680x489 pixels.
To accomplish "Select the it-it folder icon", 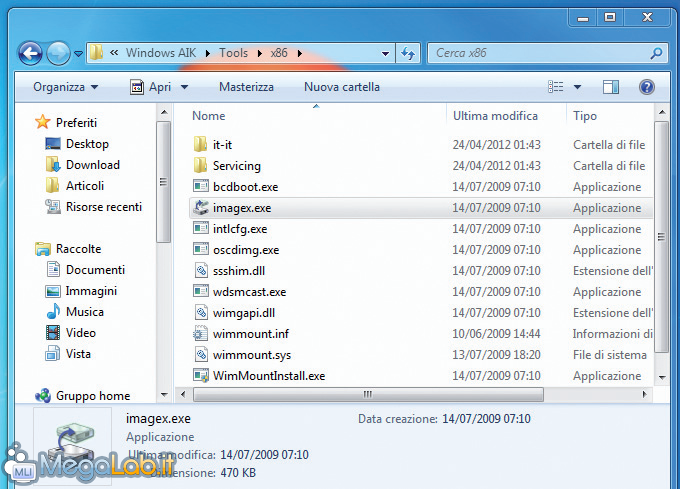I will pos(200,144).
